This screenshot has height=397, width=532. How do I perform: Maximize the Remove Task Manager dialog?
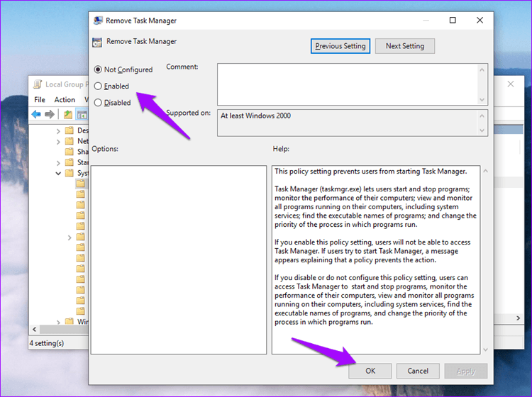(x=453, y=21)
